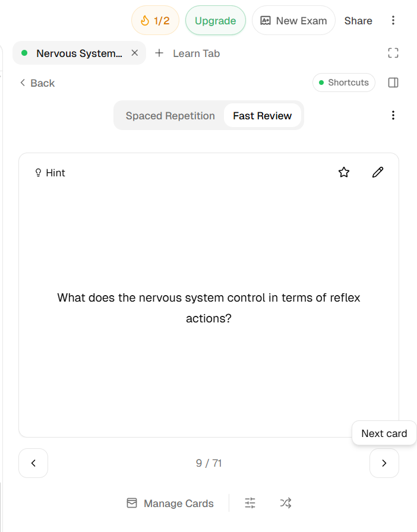The width and height of the screenshot is (417, 532).
Task: Go to next card chevron
Action: click(384, 463)
